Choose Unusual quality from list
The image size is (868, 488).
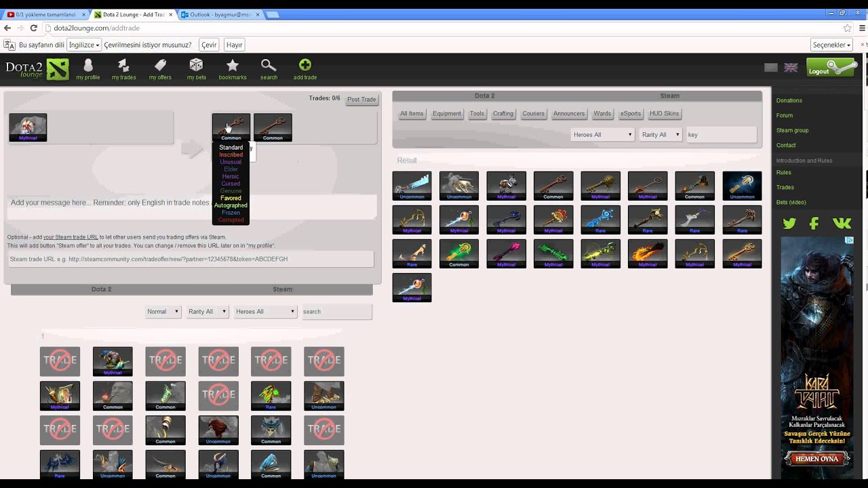231,162
